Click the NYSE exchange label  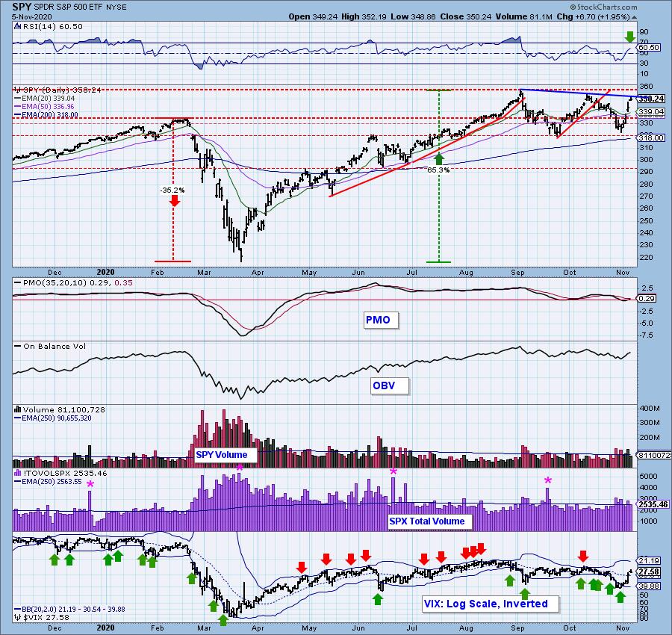115,7
